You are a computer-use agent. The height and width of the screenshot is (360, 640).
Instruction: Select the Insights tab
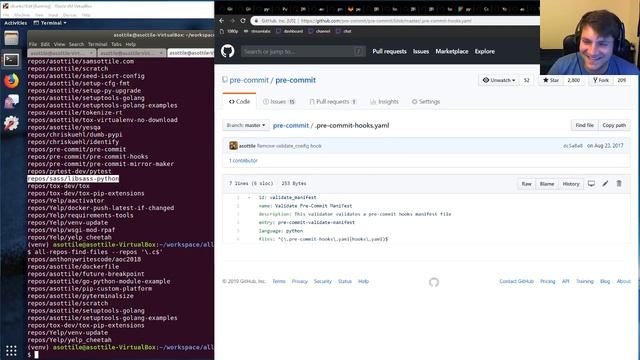(384, 102)
